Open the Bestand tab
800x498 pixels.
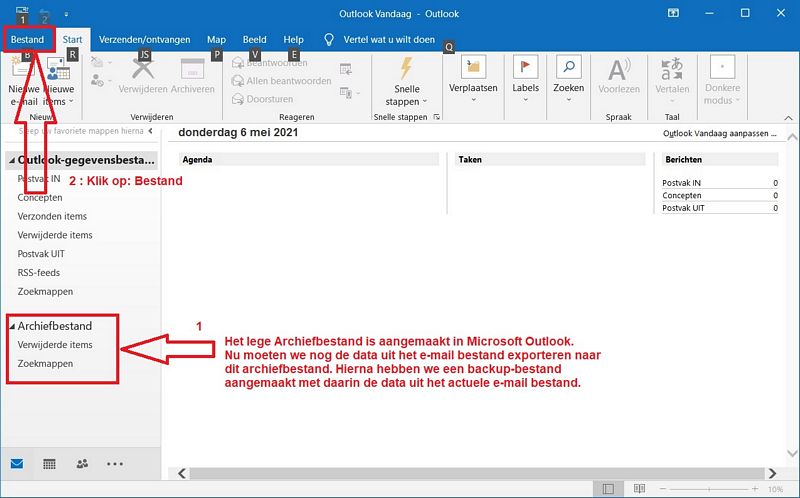tap(28, 40)
